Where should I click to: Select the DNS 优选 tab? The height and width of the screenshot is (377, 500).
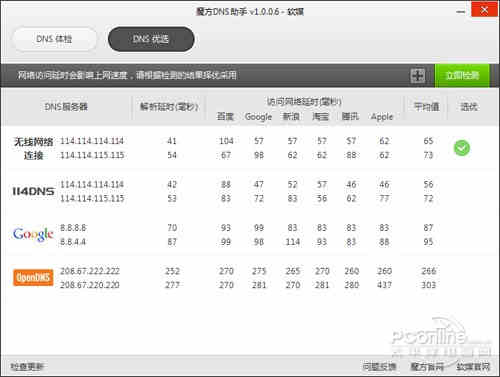151,39
